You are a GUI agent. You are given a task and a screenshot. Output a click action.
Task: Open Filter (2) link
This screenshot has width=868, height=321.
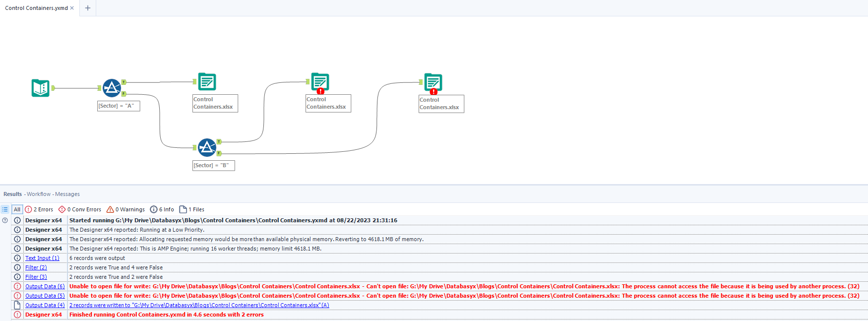pyautogui.click(x=36, y=267)
